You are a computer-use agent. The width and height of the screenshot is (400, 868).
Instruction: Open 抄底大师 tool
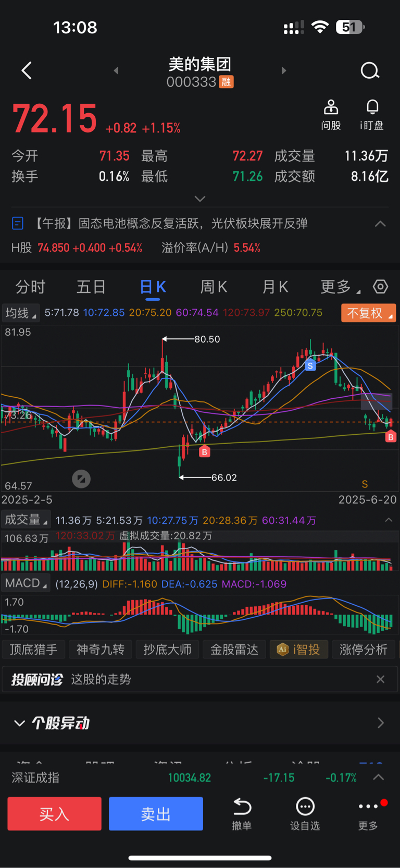coord(167,650)
